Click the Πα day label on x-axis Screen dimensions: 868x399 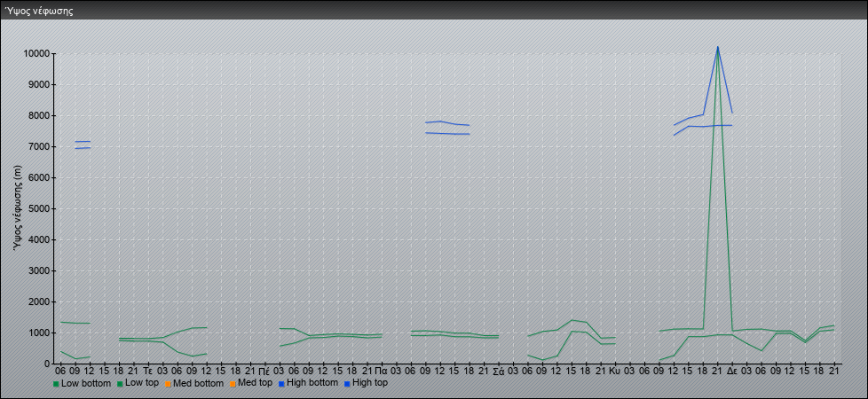[x=382, y=370]
